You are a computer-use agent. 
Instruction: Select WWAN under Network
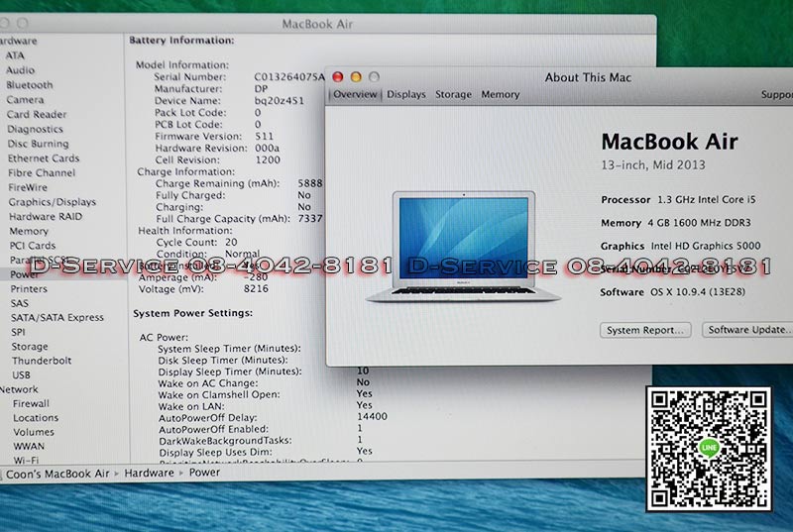29,446
